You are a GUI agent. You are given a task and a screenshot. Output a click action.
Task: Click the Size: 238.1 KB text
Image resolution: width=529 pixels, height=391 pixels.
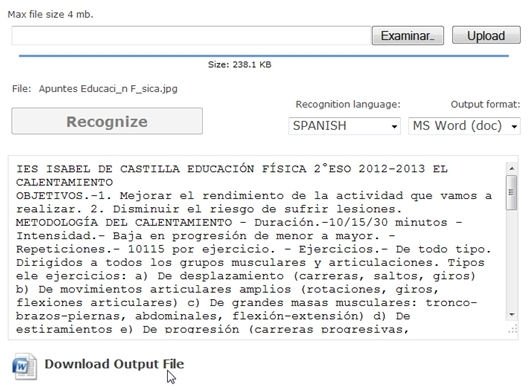click(240, 65)
